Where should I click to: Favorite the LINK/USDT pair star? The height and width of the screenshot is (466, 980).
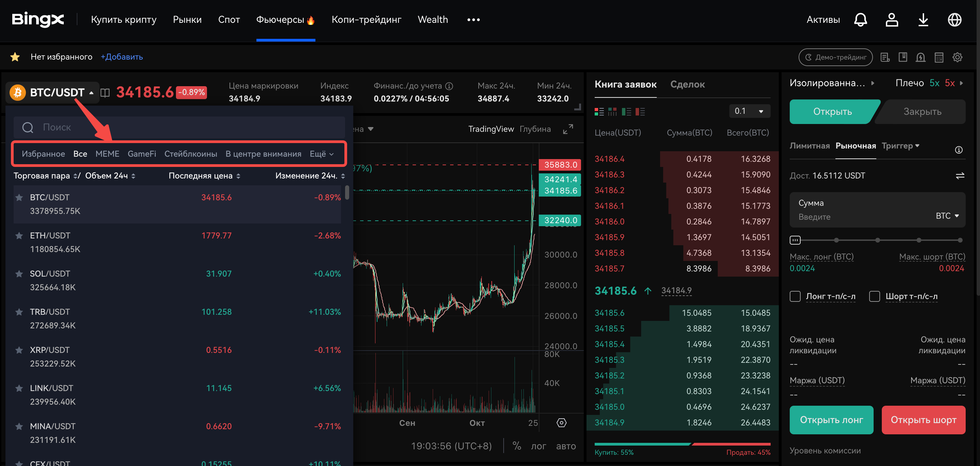point(19,388)
